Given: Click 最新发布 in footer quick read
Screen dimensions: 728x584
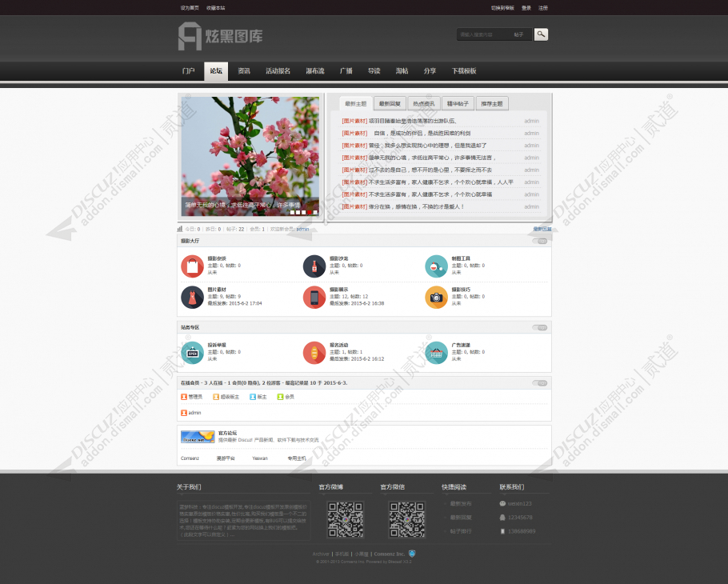Looking at the screenshot, I should [x=461, y=504].
